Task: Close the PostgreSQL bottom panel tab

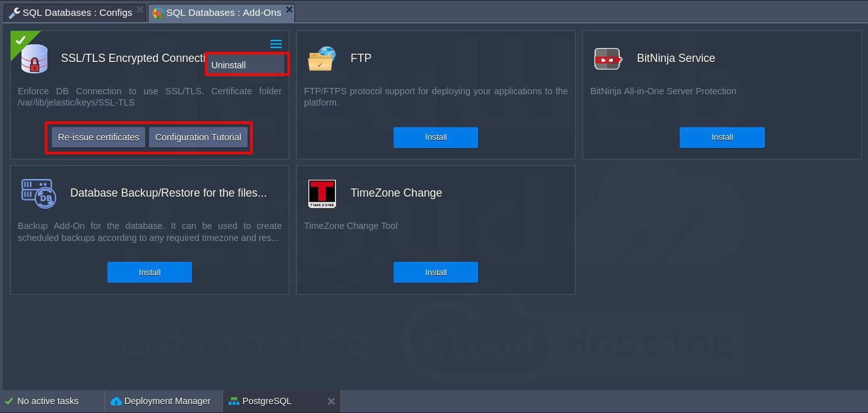Action: (331, 401)
